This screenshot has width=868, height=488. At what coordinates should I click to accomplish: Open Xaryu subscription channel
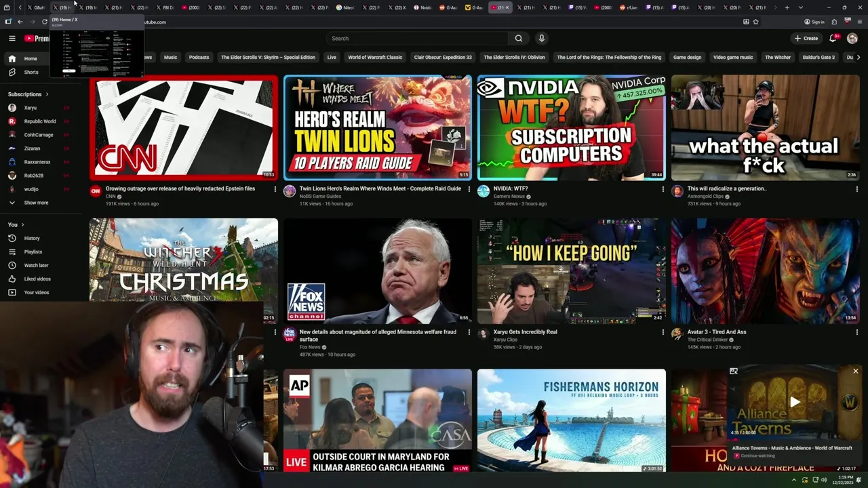pyautogui.click(x=31, y=108)
